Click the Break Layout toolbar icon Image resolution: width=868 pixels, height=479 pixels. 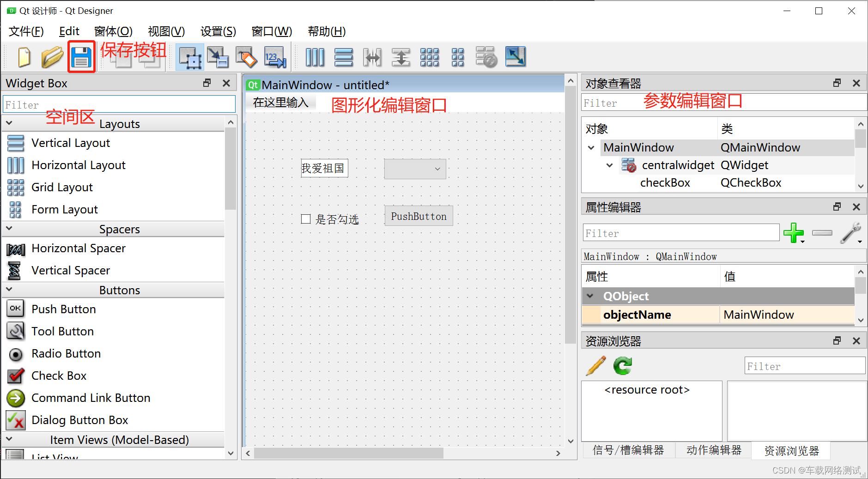point(486,57)
